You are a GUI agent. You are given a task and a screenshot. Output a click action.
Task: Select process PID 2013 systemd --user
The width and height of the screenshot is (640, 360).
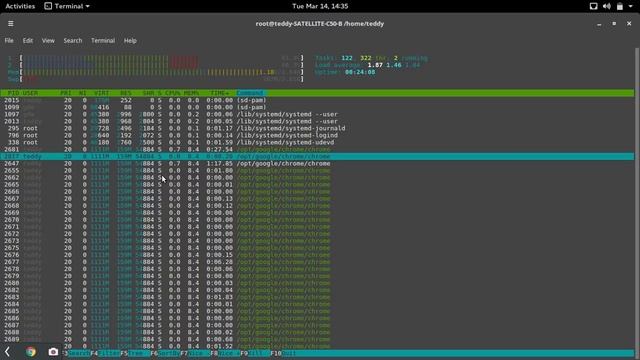pyautogui.click(x=317, y=121)
